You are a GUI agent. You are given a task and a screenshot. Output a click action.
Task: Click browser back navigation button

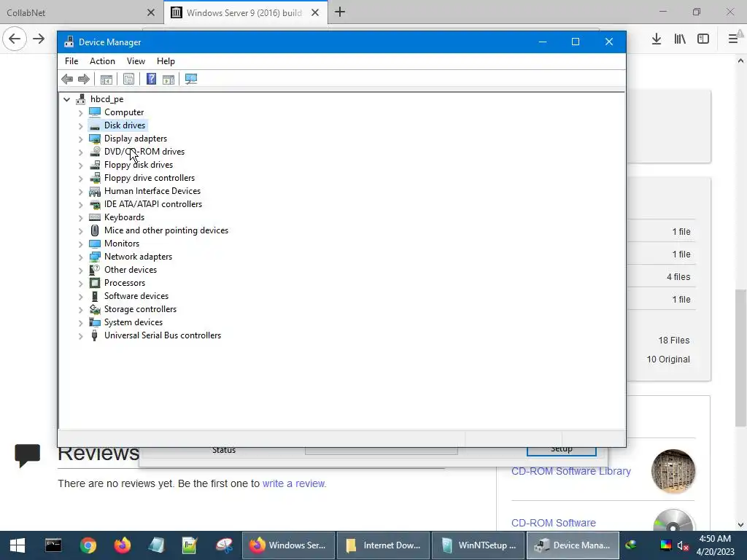[x=15, y=39]
